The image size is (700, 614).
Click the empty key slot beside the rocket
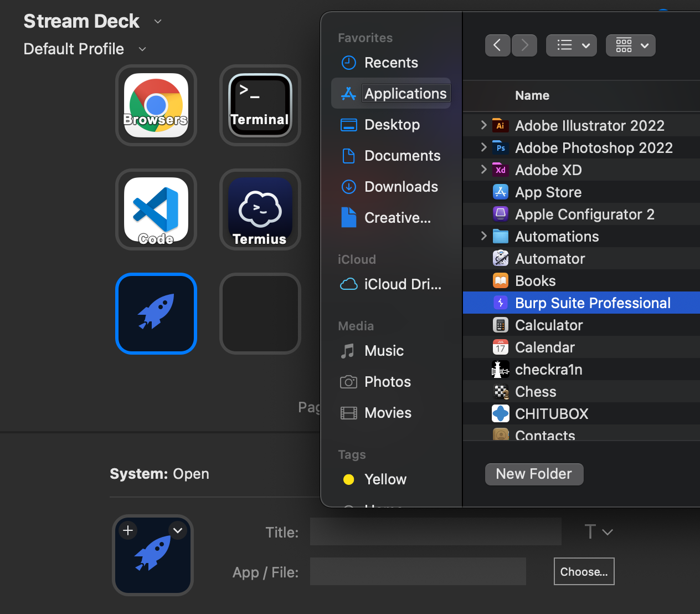(x=260, y=314)
